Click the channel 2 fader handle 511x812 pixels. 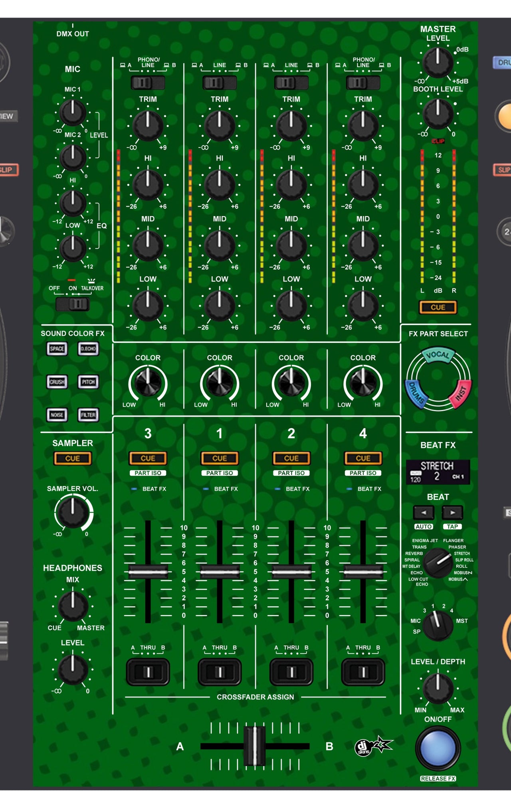(291, 572)
